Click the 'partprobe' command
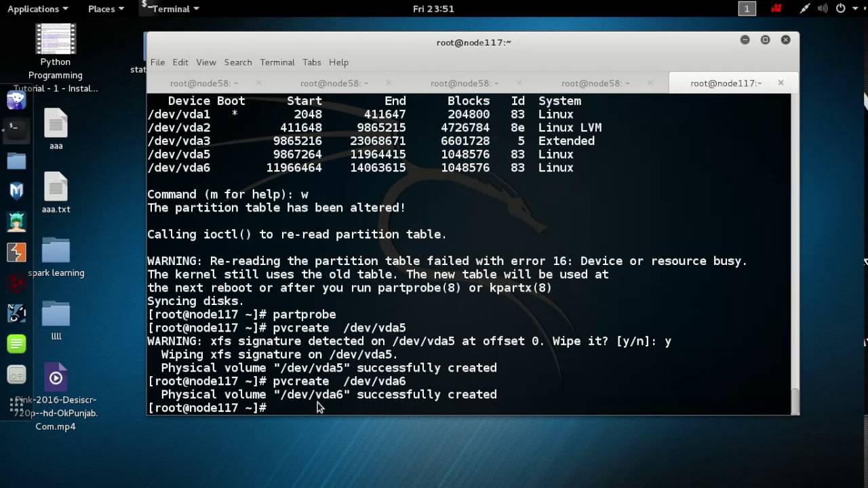Screen dimensions: 868x488 click(304, 314)
